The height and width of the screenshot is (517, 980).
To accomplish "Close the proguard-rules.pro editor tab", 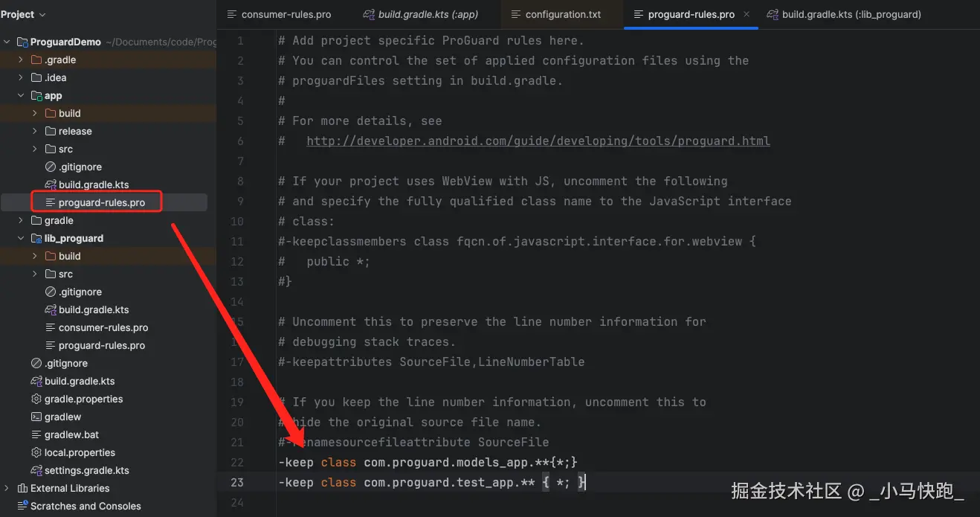I will (747, 14).
